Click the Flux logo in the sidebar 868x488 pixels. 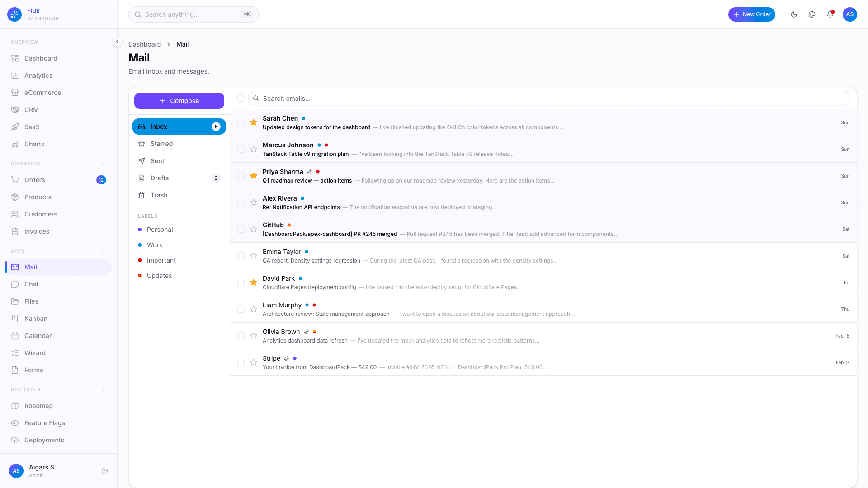coord(14,14)
